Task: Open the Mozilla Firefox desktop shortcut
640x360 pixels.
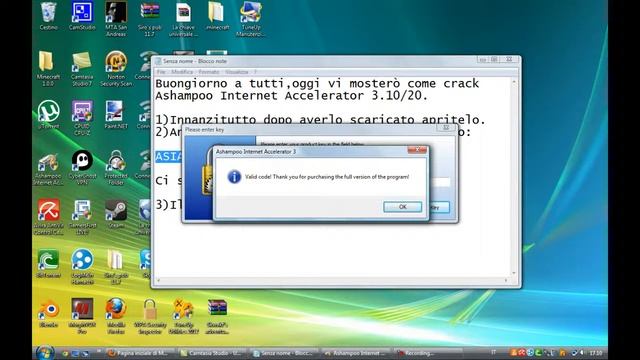Action: 116,316
